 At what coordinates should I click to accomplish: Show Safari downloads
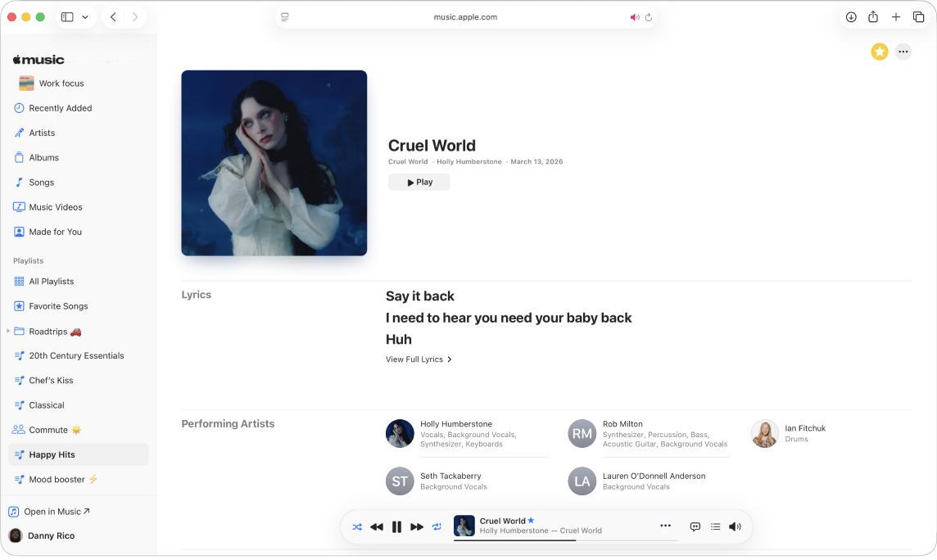click(851, 17)
